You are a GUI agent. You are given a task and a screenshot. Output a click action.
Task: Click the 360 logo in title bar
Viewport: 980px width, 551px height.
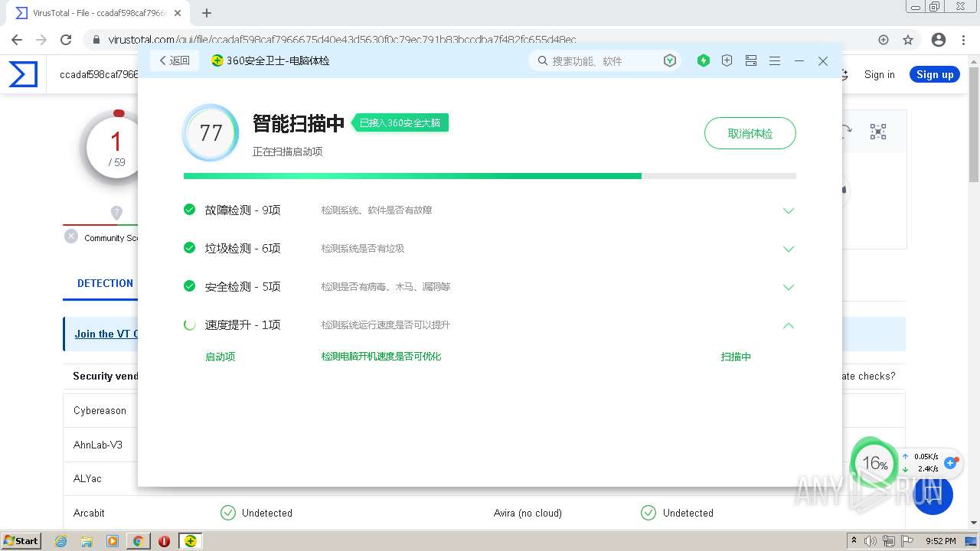[217, 60]
